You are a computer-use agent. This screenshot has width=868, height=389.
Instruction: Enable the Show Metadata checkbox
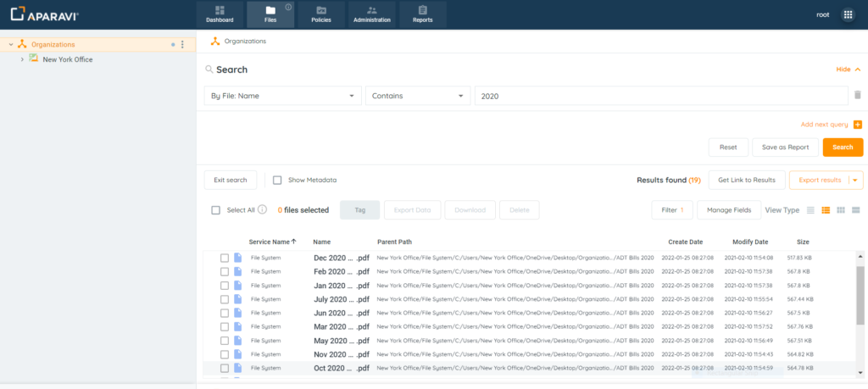(277, 180)
